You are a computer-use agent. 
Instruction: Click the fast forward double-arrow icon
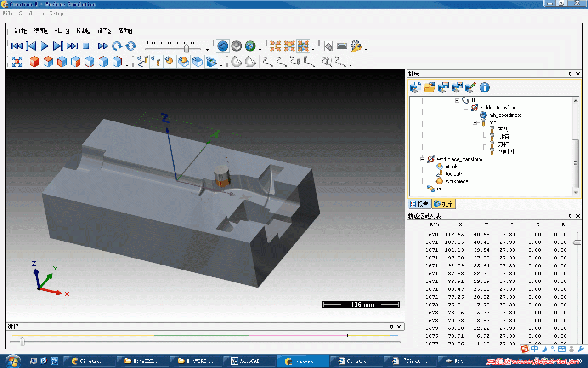pos(103,46)
